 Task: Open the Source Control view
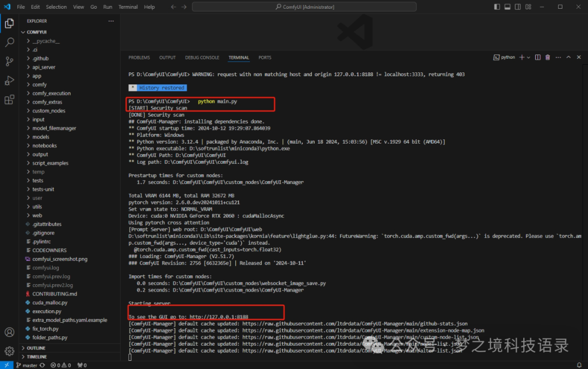pyautogui.click(x=9, y=61)
